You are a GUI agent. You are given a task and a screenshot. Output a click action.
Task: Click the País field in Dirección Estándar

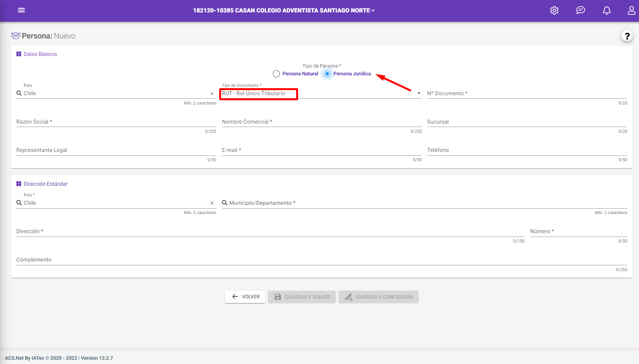coord(116,203)
